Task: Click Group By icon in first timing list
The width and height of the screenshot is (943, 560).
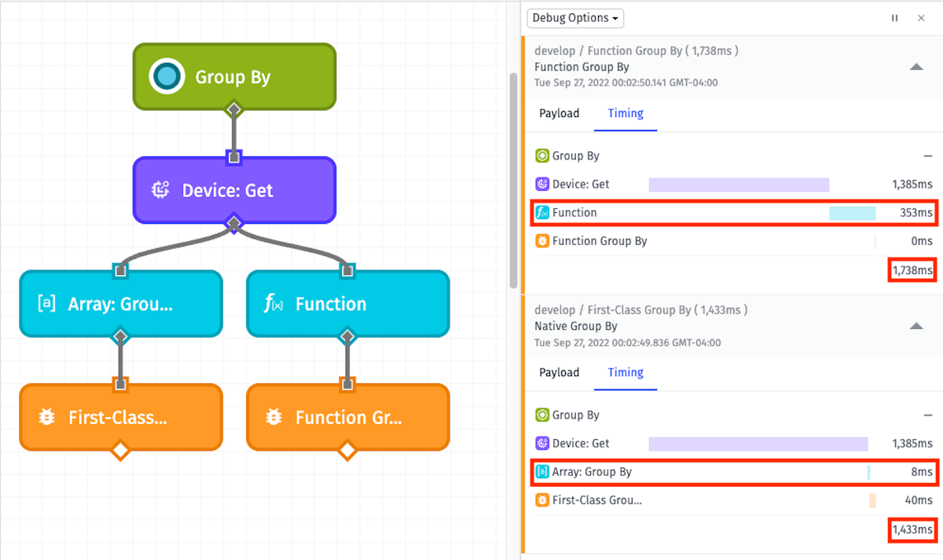Action: coord(542,156)
